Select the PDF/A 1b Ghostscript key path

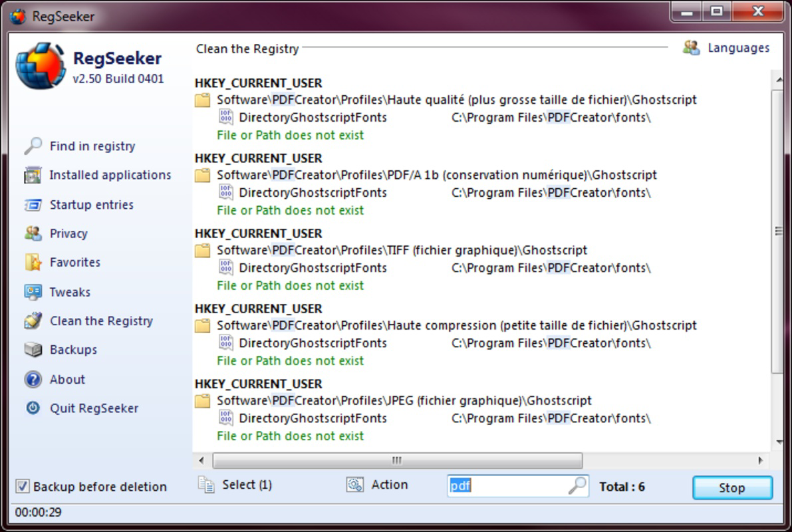click(437, 176)
